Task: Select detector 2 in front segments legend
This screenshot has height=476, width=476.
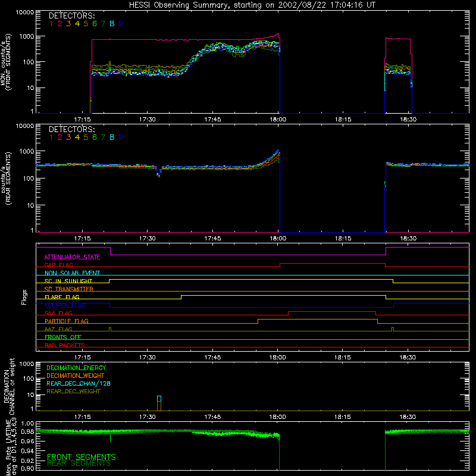Action: pyautogui.click(x=60, y=24)
